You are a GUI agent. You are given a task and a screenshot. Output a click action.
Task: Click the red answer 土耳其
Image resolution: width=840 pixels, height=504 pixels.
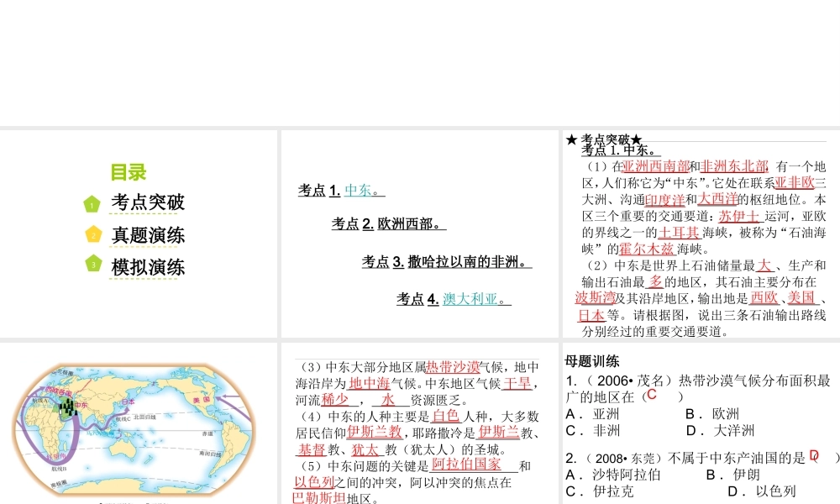(x=679, y=233)
